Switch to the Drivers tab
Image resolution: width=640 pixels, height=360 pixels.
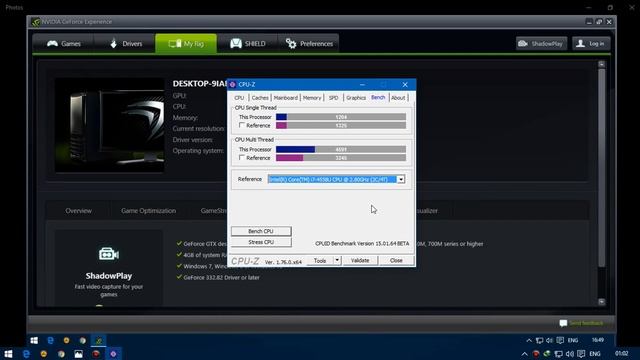125,44
